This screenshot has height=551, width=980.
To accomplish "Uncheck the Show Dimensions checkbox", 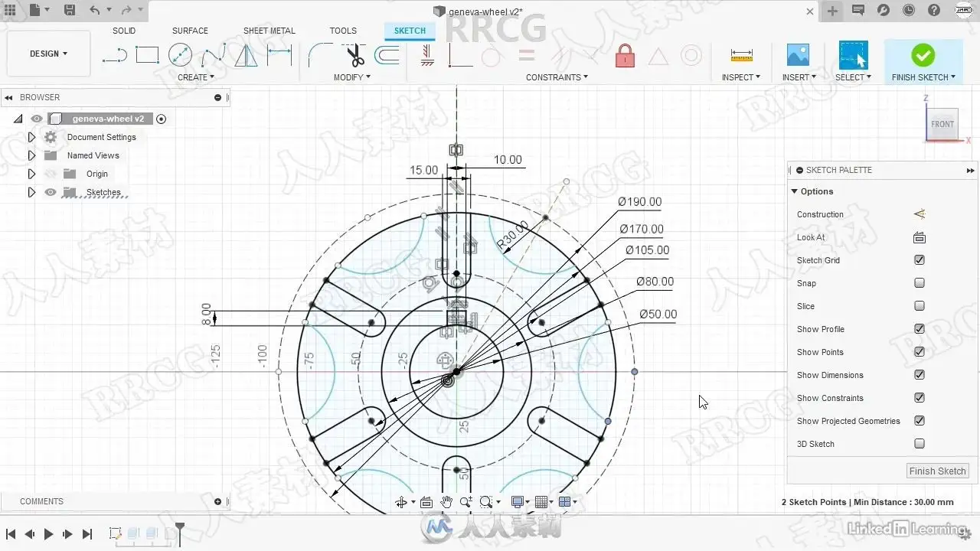I will tap(920, 375).
